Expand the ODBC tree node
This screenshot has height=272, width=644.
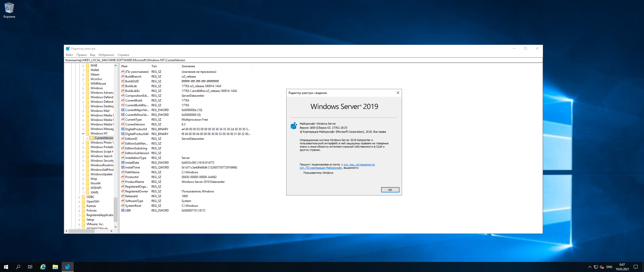[x=79, y=197]
